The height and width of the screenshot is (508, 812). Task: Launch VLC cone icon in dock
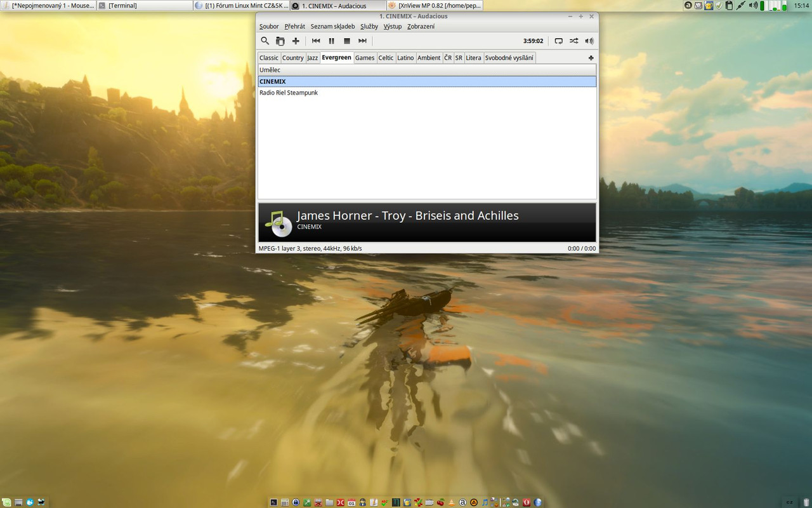point(451,502)
